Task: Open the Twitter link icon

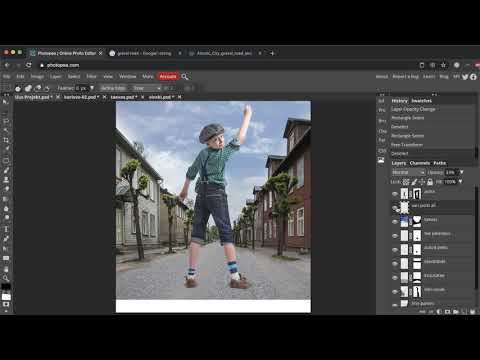Action: 465,77
